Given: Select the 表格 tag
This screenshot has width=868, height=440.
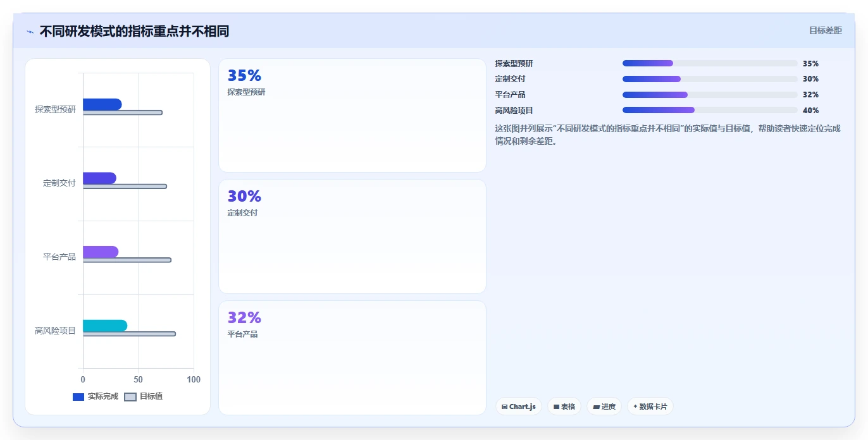Looking at the screenshot, I should 564,406.
